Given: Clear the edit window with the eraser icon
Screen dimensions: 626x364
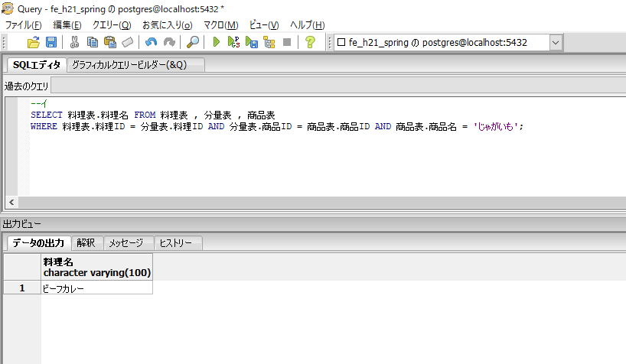Looking at the screenshot, I should [127, 43].
